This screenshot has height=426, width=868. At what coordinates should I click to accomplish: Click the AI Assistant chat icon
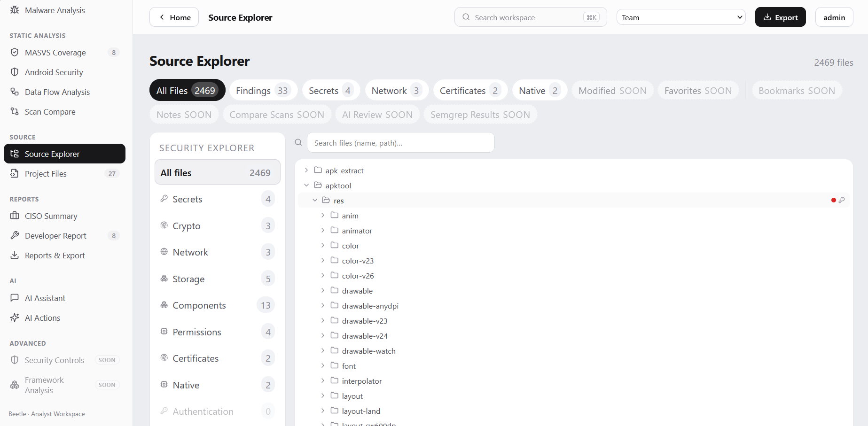(x=15, y=298)
